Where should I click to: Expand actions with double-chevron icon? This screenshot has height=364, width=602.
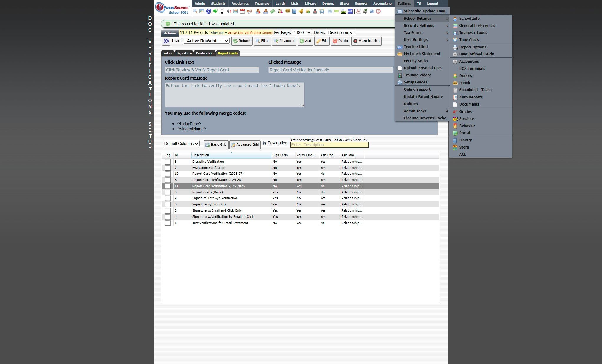point(166,41)
